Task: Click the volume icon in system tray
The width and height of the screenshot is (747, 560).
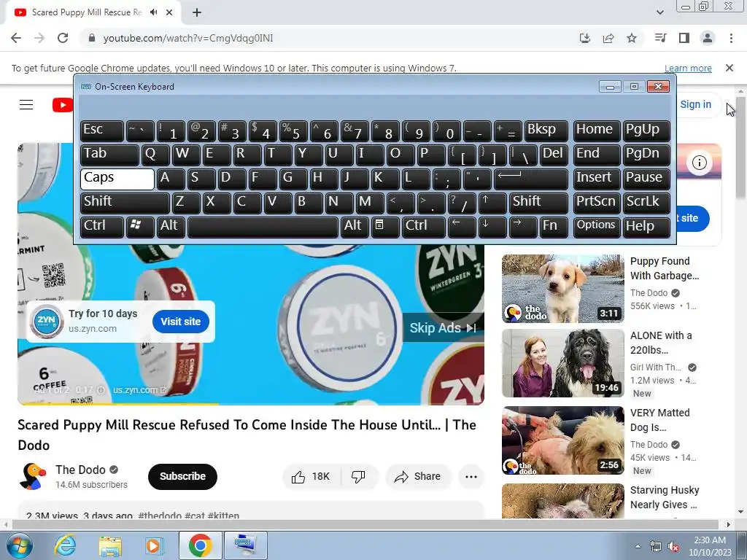Action: (x=673, y=547)
